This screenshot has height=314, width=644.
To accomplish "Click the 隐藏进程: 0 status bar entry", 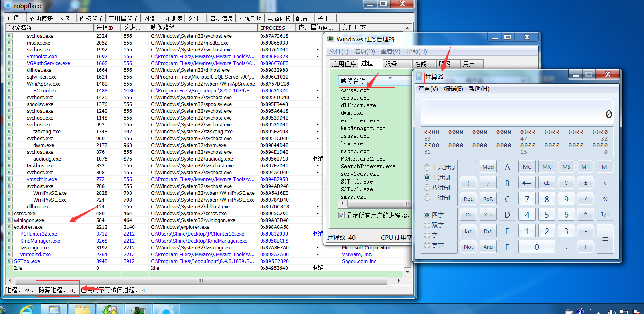I will (x=57, y=290).
